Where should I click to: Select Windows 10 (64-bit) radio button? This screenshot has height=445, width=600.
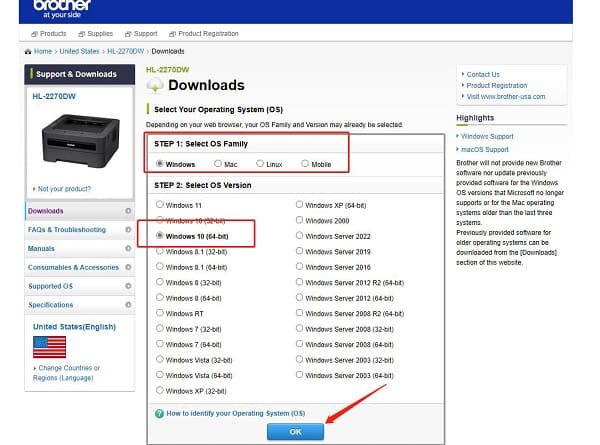(160, 235)
